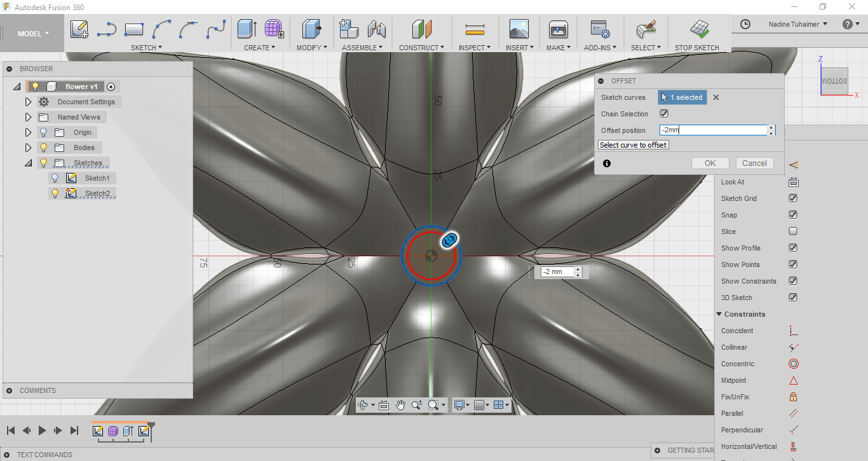
Task: Click the Midpoint constraint triangle icon
Action: point(794,380)
